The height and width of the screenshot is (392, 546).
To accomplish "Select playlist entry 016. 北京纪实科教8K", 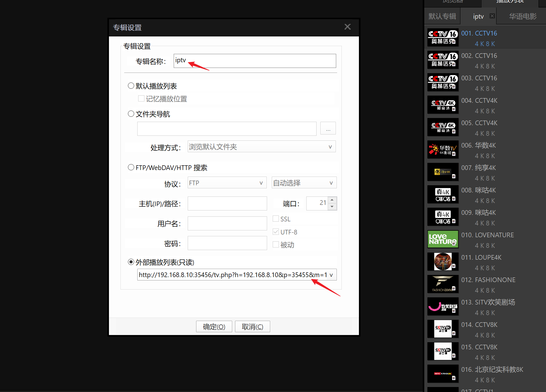I will [486, 374].
